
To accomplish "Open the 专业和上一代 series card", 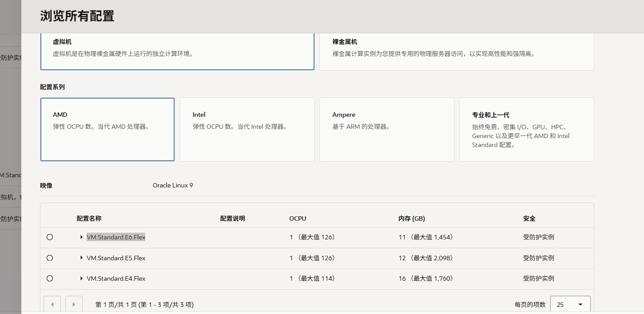I will tap(526, 129).
